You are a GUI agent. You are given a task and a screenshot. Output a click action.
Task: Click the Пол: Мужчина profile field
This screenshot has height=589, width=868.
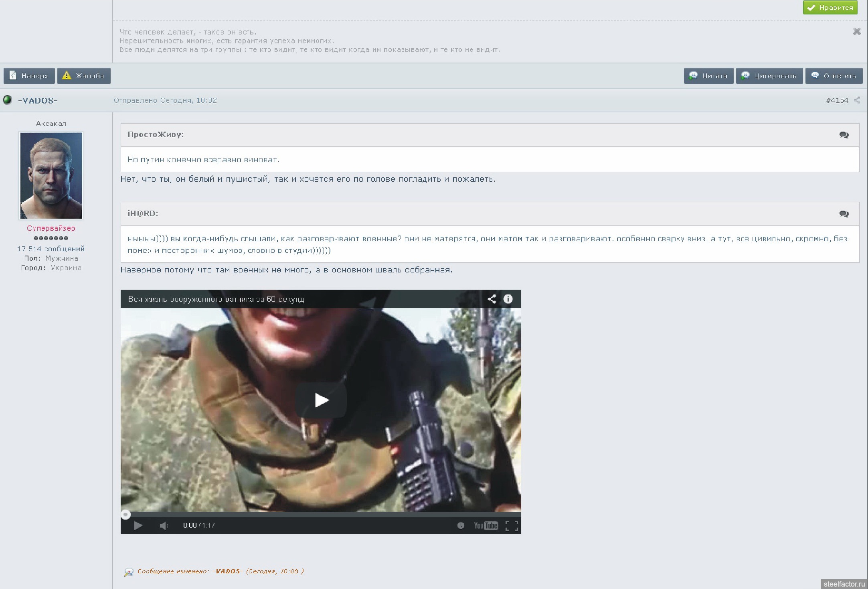51,258
